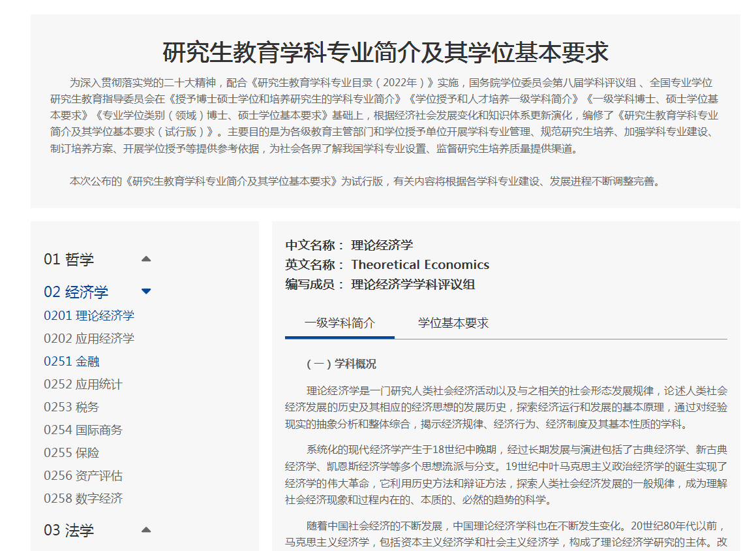The image size is (756, 551).
Task: Click the 英文名称： label
Action: coord(314,265)
